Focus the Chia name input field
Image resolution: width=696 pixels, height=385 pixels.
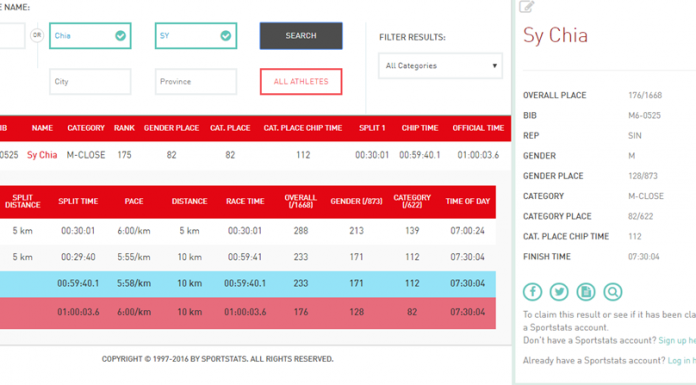coord(90,36)
